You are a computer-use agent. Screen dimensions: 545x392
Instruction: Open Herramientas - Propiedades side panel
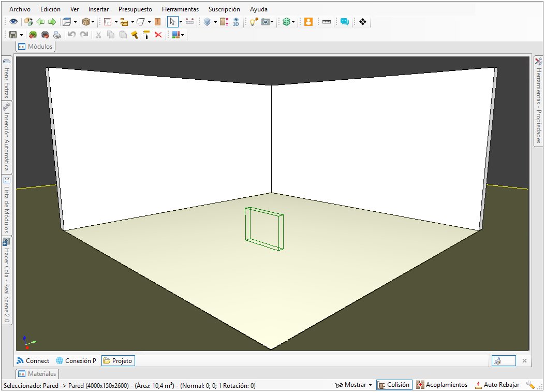(538, 101)
